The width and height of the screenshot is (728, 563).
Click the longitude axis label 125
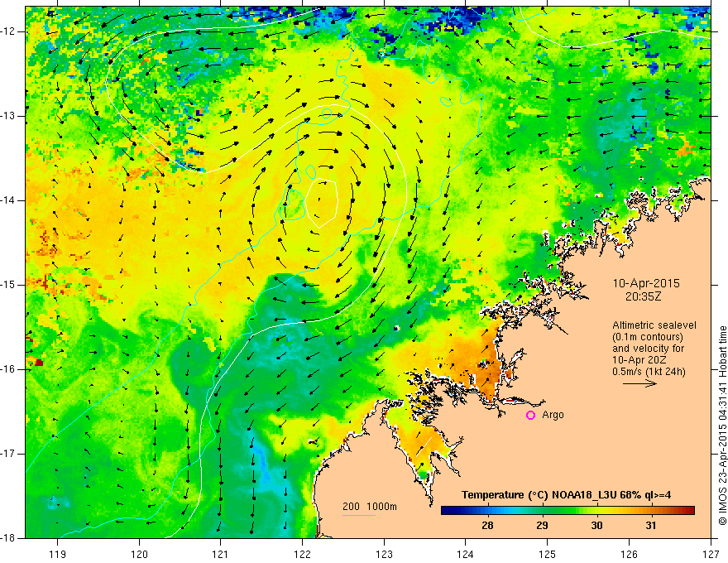[x=548, y=554]
